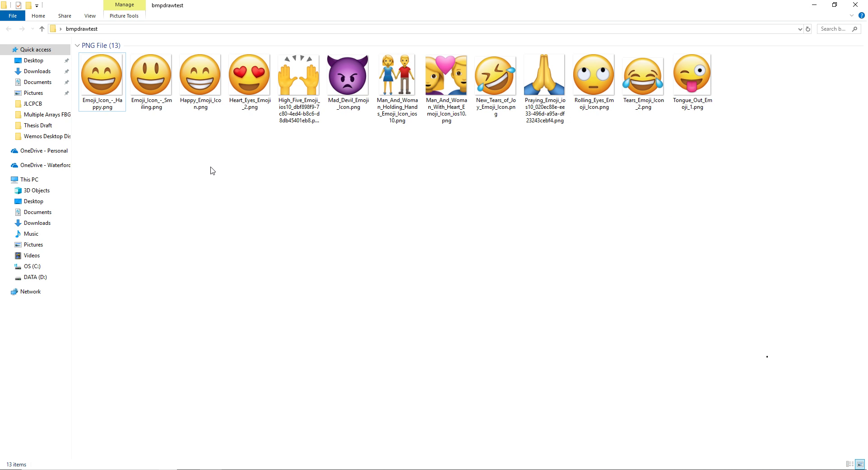Select Emoji_Icon_-_Smiling.png image file
Screen dimensions: 868x470
pyautogui.click(x=151, y=82)
